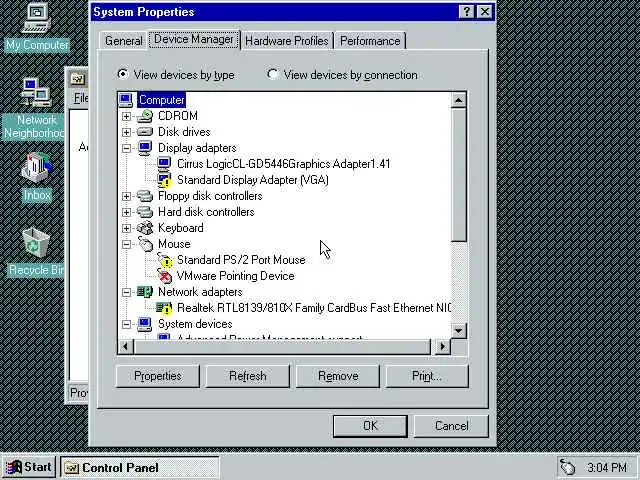Click the Floppy disk controllers icon
Viewport: 640px width, 480px height.
point(144,196)
